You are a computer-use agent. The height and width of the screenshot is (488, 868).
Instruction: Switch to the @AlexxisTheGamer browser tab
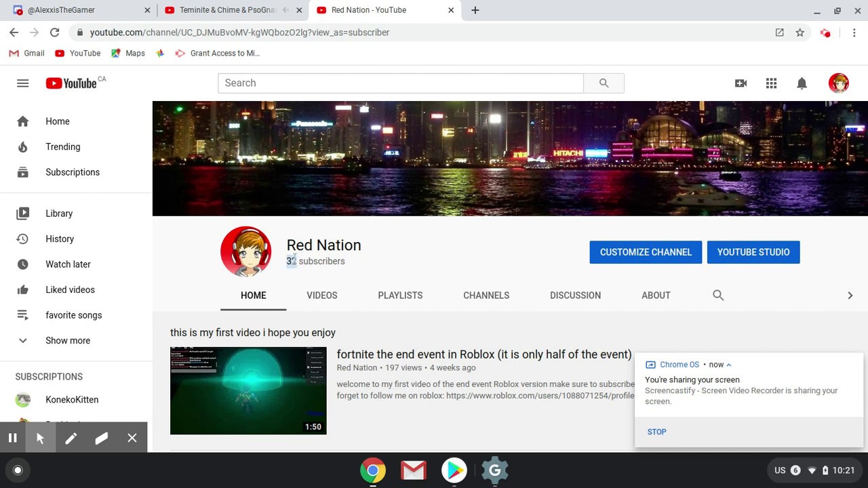click(80, 10)
